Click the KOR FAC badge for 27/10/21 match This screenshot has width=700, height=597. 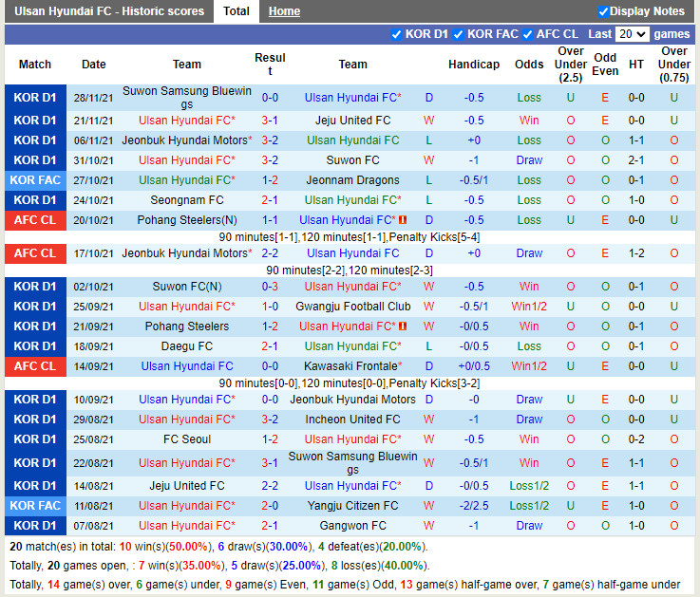point(35,180)
